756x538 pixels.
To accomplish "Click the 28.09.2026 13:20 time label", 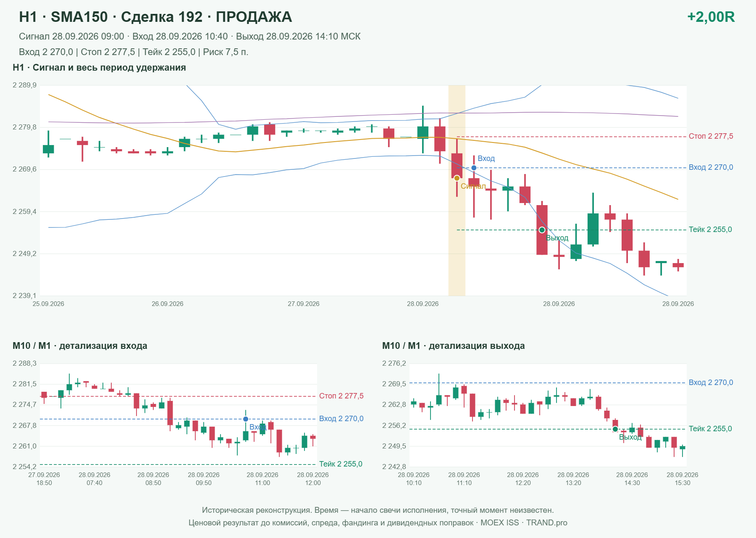I will click(x=573, y=479).
